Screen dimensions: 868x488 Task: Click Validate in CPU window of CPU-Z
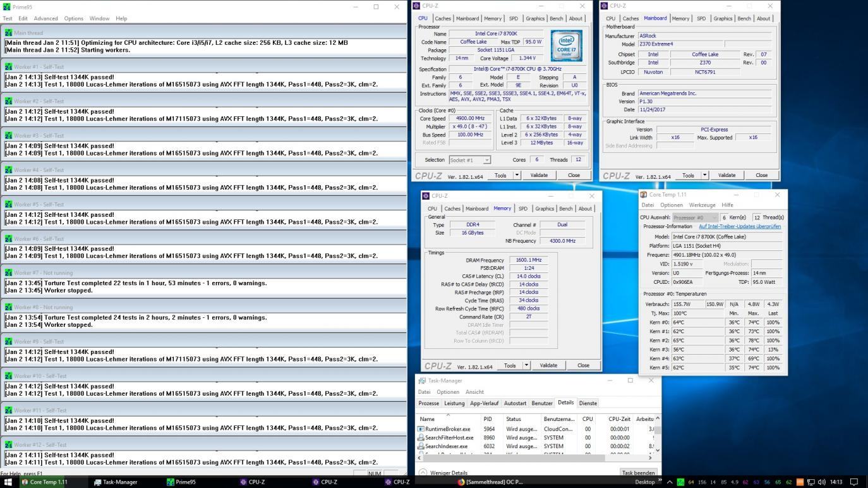click(x=539, y=175)
